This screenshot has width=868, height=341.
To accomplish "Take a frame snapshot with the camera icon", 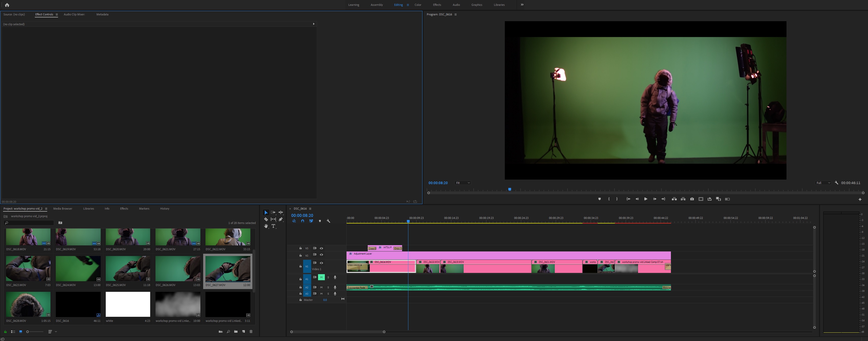I will tap(692, 199).
